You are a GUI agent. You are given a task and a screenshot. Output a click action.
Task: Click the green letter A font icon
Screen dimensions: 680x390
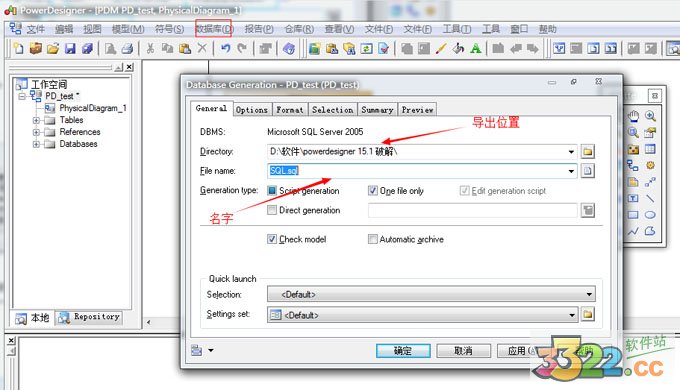click(x=476, y=48)
